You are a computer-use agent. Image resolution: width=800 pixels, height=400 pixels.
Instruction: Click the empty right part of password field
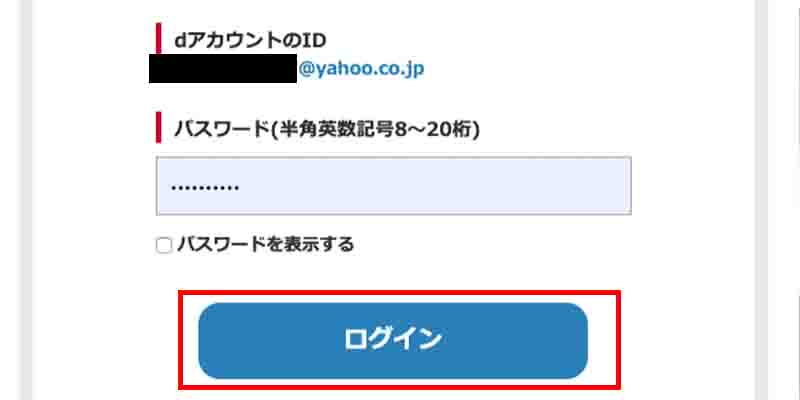coord(510,186)
